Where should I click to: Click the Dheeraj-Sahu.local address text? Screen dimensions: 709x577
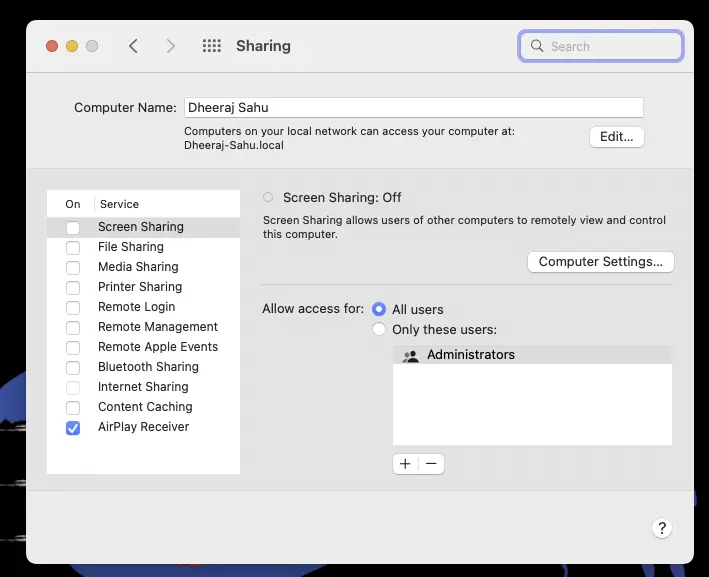(234, 145)
